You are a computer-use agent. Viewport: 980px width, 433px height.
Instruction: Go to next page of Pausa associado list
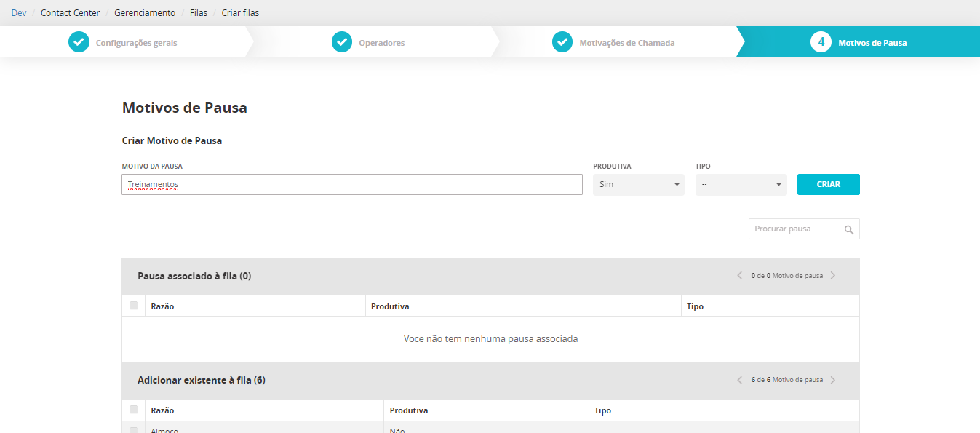tap(833, 276)
